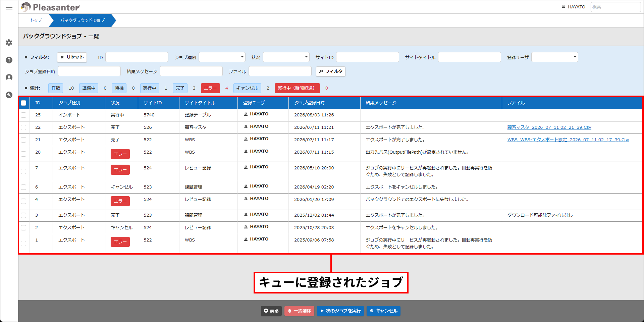
Task: Open the HAYATO user menu at top right
Action: coord(574,7)
